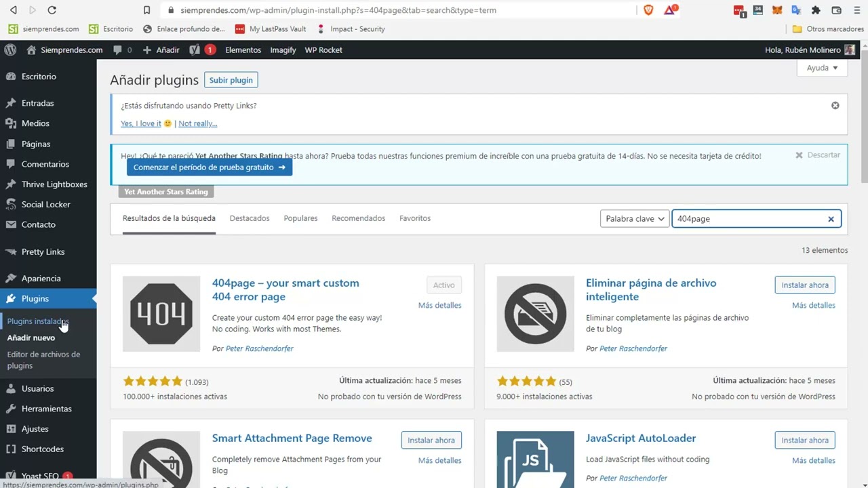The image size is (868, 488).
Task: Click the JavaScript AutoLoader plugin icon
Action: (x=535, y=460)
